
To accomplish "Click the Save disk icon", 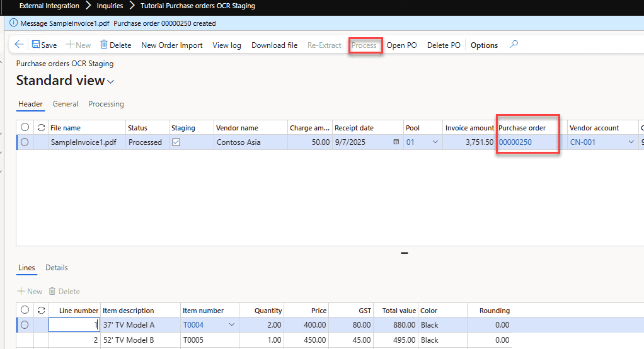I will 36,45.
